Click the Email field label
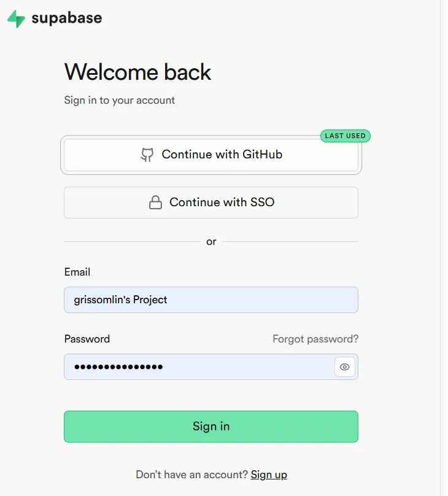This screenshot has width=448, height=496. coord(77,272)
